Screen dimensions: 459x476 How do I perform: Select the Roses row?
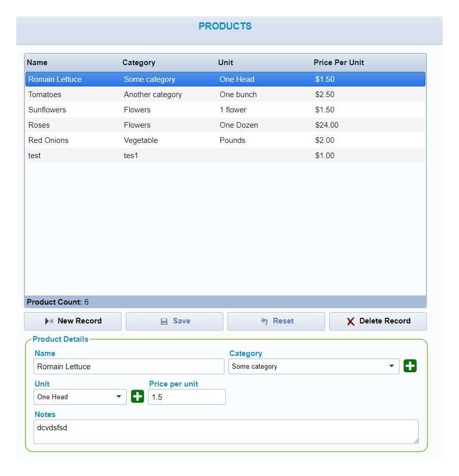[225, 125]
